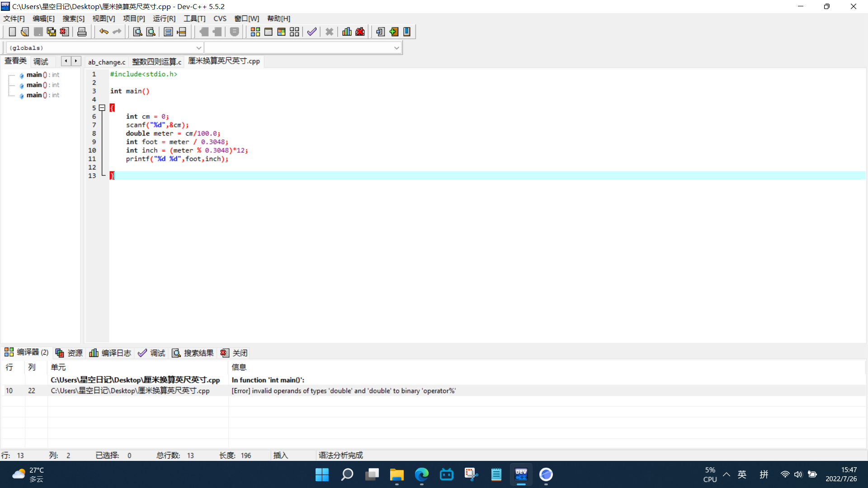
Task: Click the Save All toolbar icon
Action: pyautogui.click(x=52, y=32)
